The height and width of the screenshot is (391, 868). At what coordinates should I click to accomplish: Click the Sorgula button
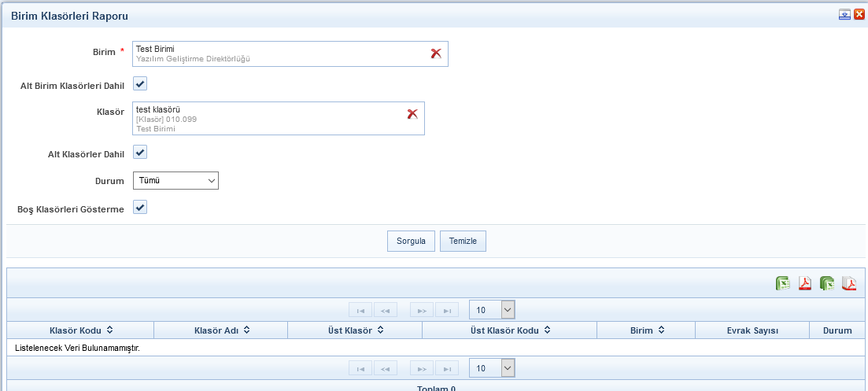tap(411, 241)
